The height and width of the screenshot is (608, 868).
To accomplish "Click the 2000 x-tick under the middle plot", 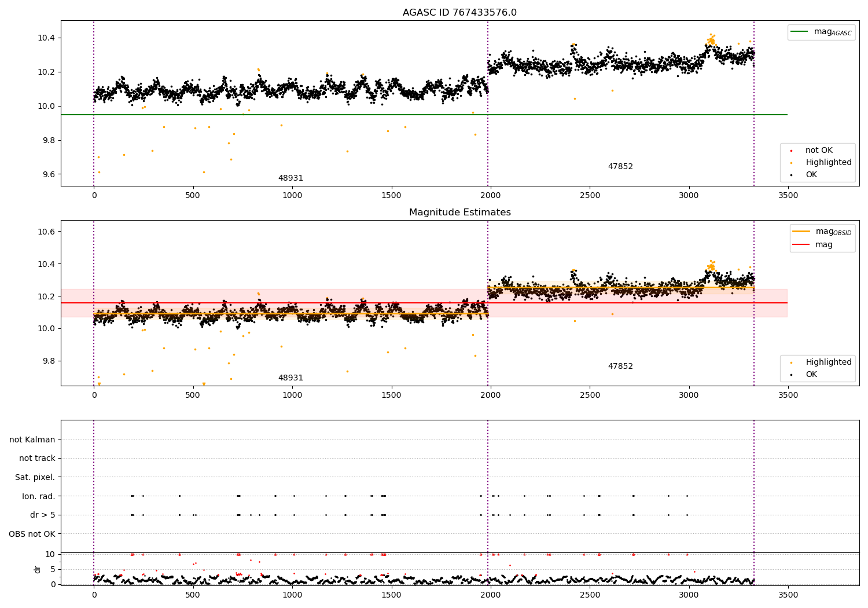I will (x=491, y=395).
